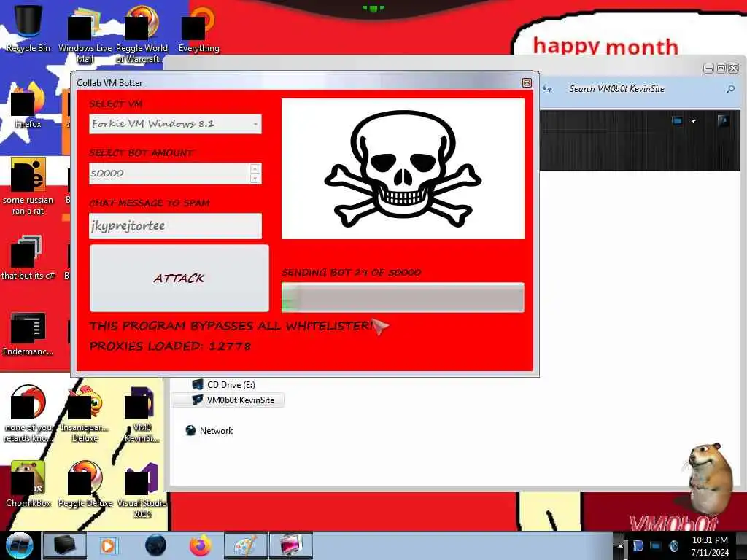Launch Firefox from the desktop icon
Image resolution: width=747 pixels, height=560 pixels.
[28, 106]
